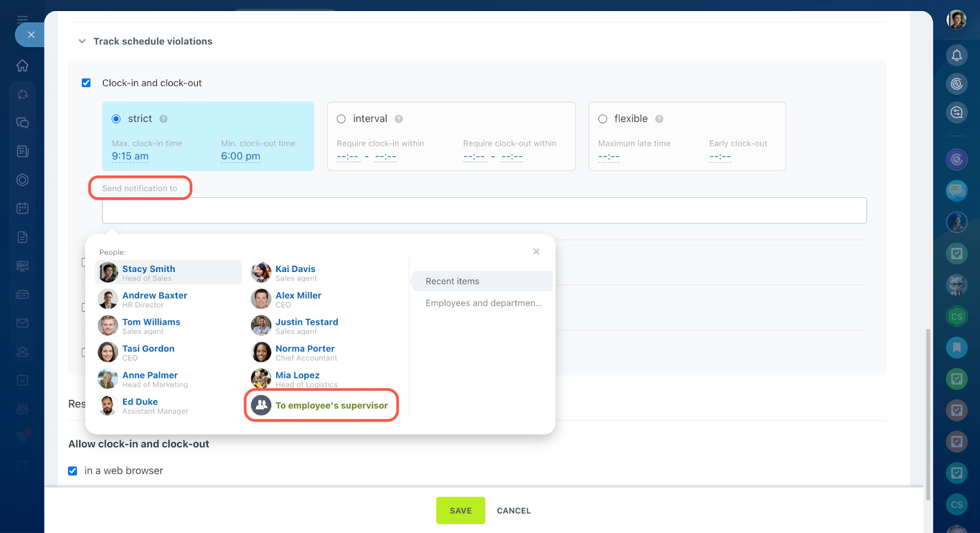Screen dimensions: 980x533
Task: Click the user profile avatar at top right
Action: point(956,20)
